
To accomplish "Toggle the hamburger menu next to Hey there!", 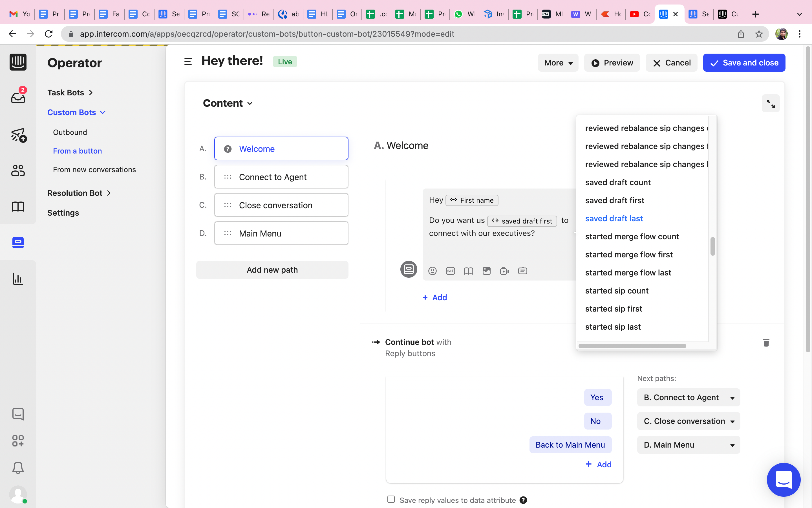I will point(188,62).
